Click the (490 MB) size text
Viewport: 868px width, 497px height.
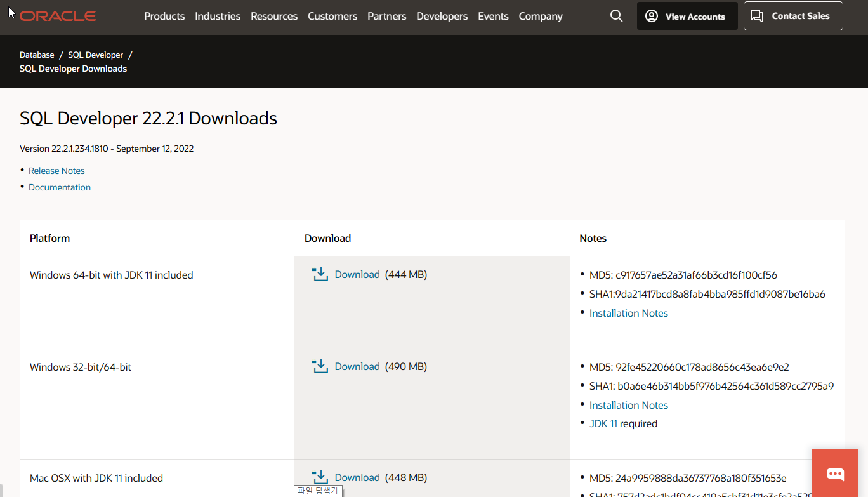[x=406, y=366]
